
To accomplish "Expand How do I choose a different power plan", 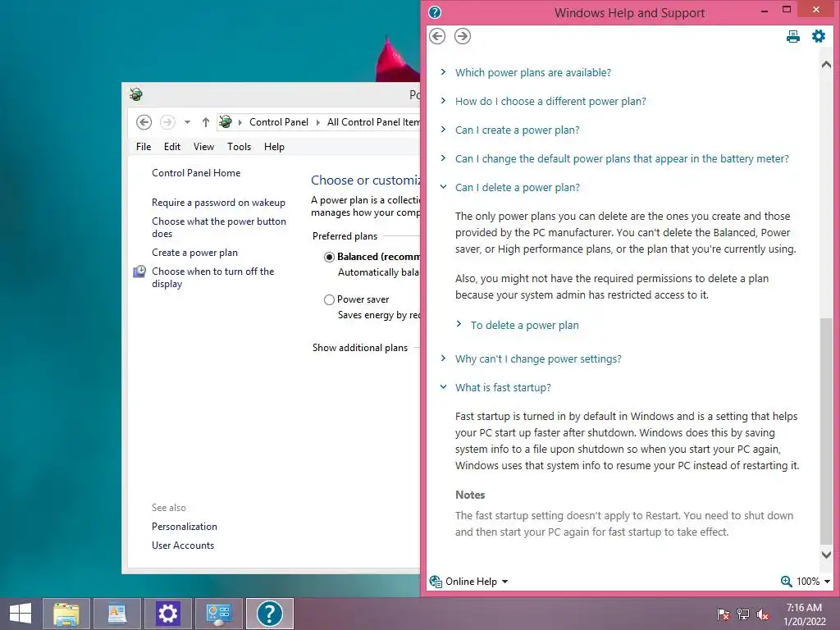I will (550, 101).
